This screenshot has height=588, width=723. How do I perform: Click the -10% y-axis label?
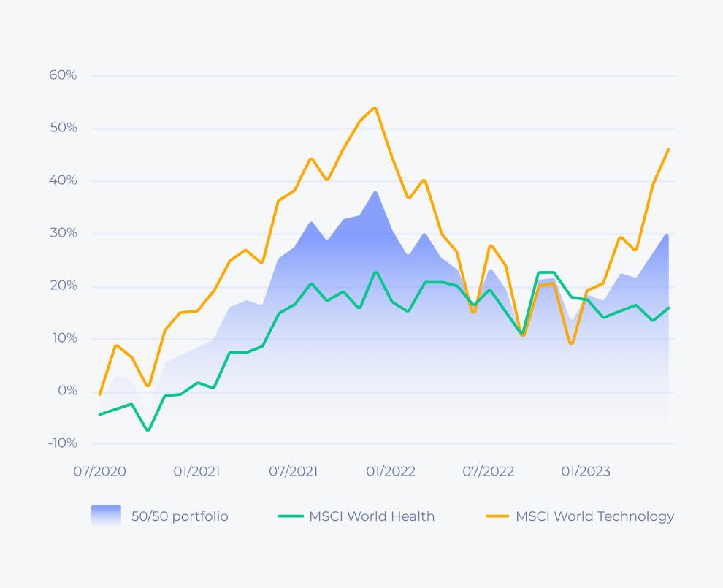62,443
